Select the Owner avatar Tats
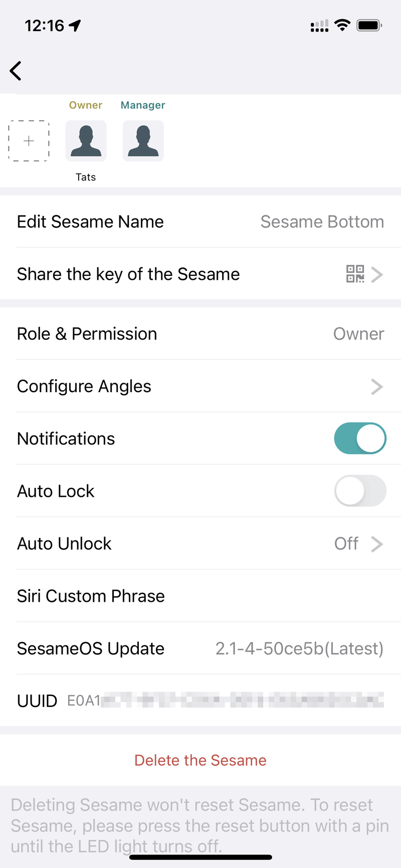 tap(86, 141)
